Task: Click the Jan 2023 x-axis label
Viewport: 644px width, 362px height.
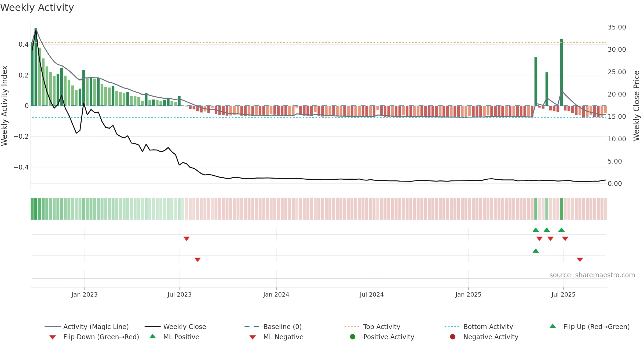Action: [x=85, y=294]
